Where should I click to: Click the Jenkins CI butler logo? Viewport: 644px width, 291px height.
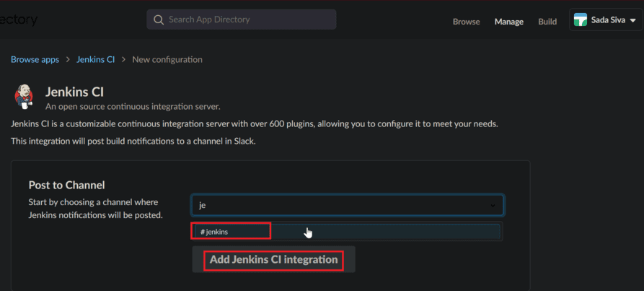24,97
